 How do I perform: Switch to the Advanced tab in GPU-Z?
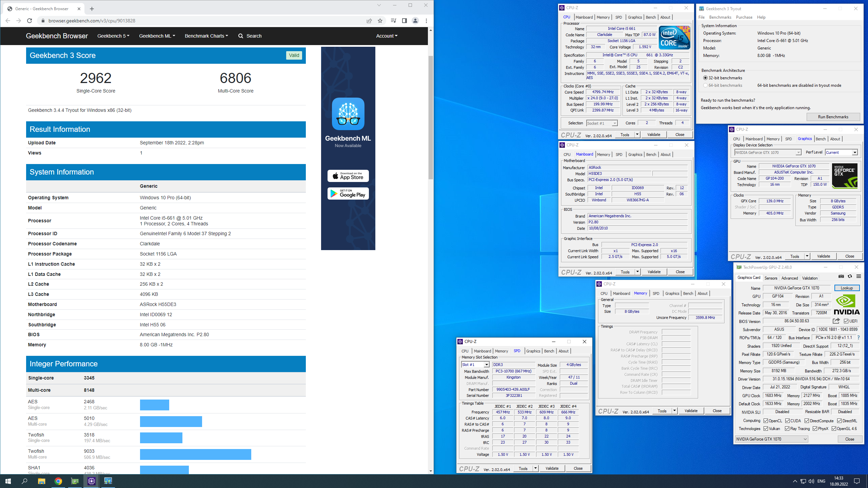coord(789,278)
